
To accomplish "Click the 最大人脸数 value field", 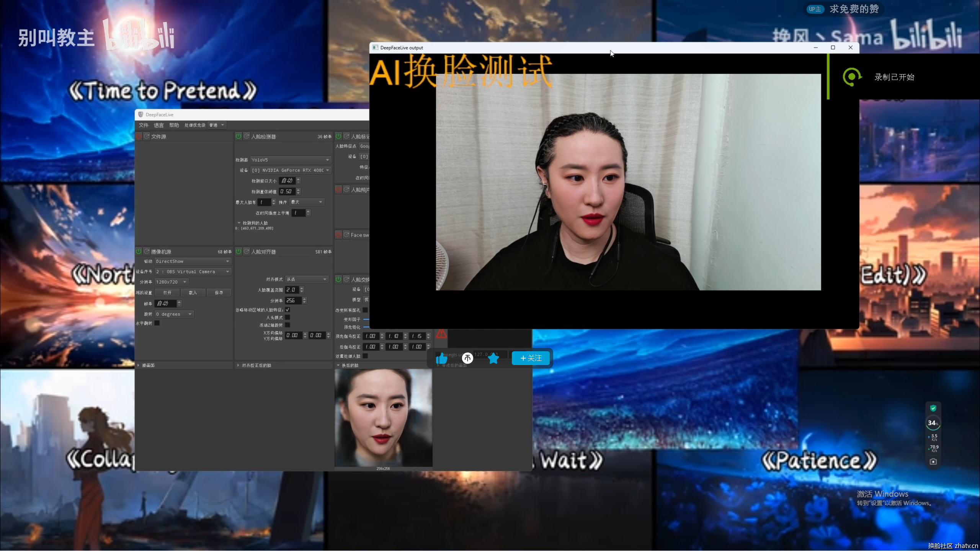I will click(267, 202).
